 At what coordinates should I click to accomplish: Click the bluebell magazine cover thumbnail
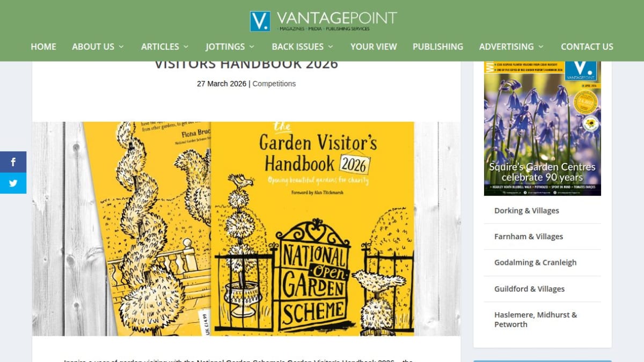tap(543, 128)
